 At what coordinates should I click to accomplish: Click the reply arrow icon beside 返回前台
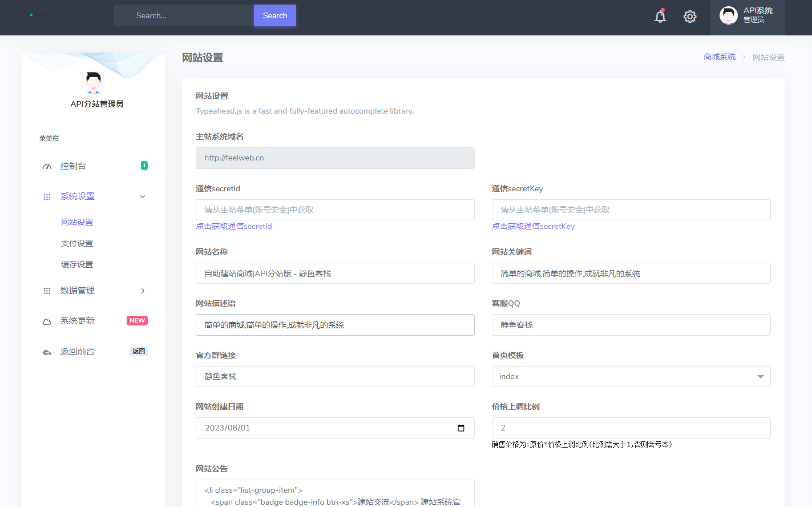(47, 352)
